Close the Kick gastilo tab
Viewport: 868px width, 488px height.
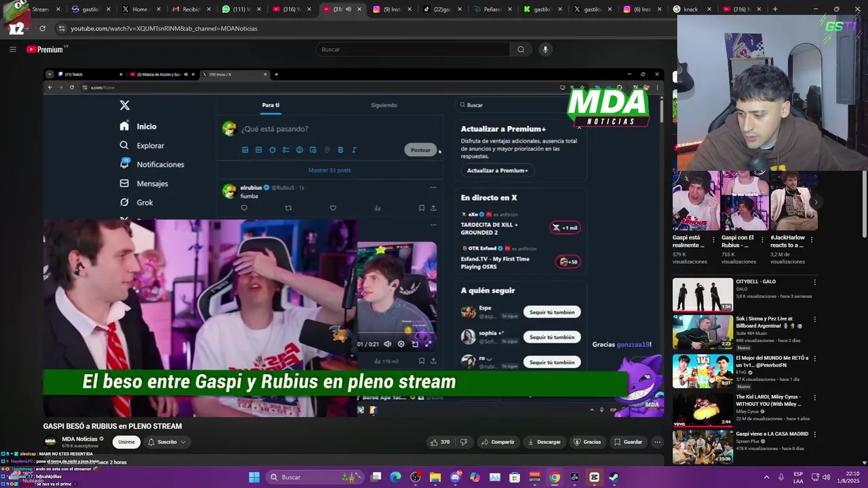point(560,9)
